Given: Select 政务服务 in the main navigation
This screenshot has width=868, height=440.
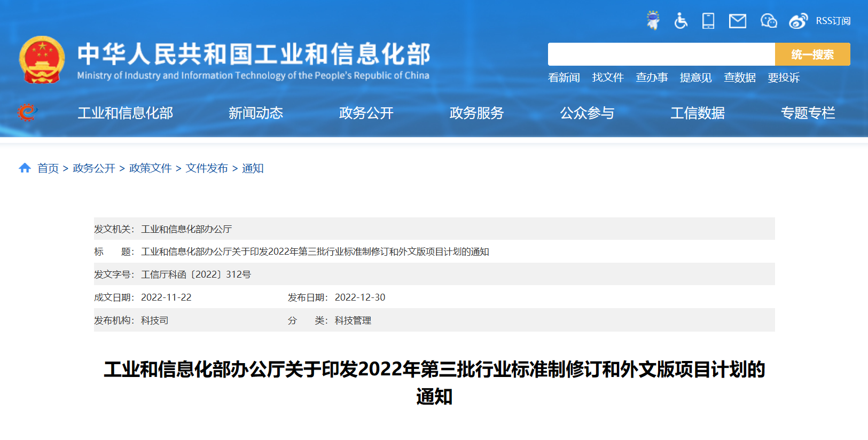Looking at the screenshot, I should 476,113.
